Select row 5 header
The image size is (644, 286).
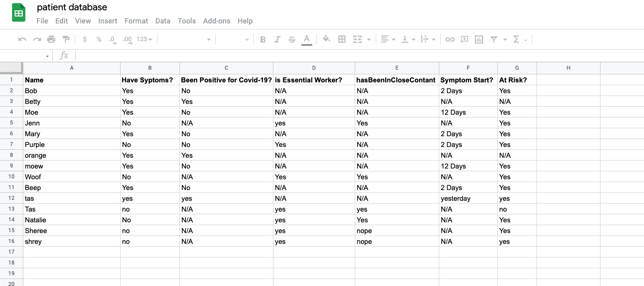pyautogui.click(x=11, y=123)
